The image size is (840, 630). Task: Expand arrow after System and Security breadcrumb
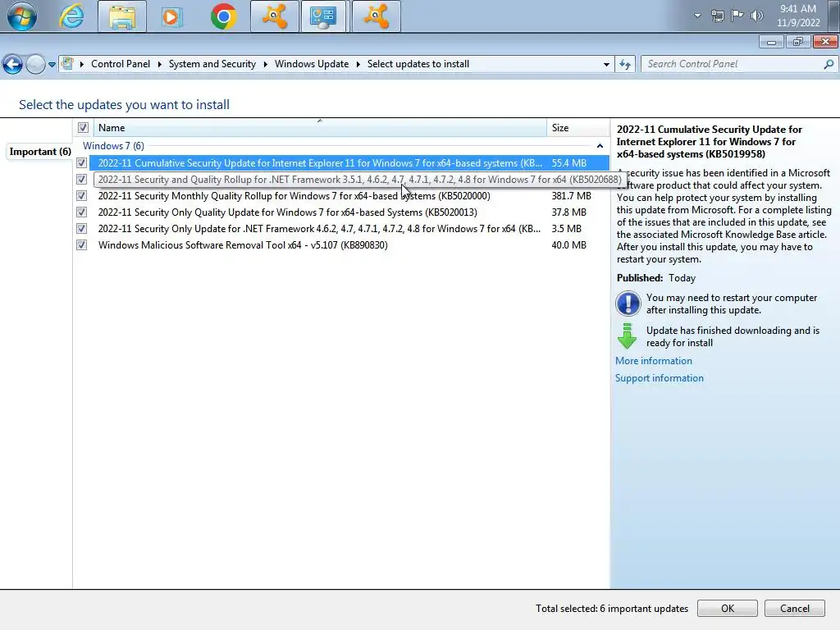coord(265,64)
